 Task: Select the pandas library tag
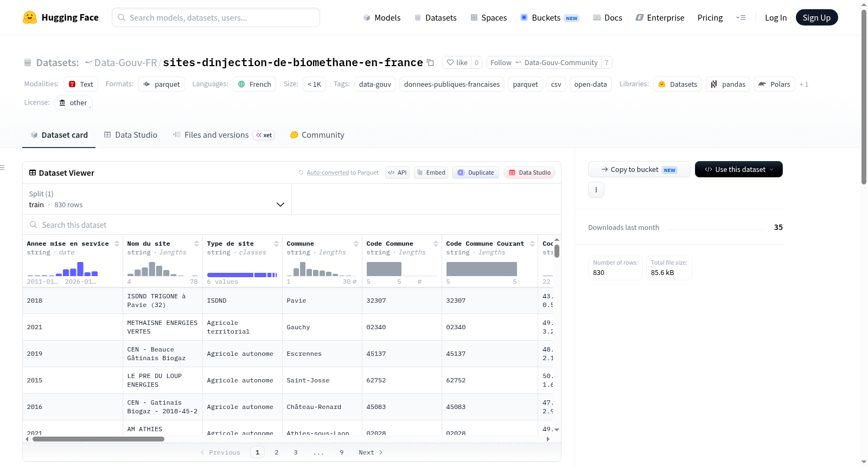tap(728, 84)
